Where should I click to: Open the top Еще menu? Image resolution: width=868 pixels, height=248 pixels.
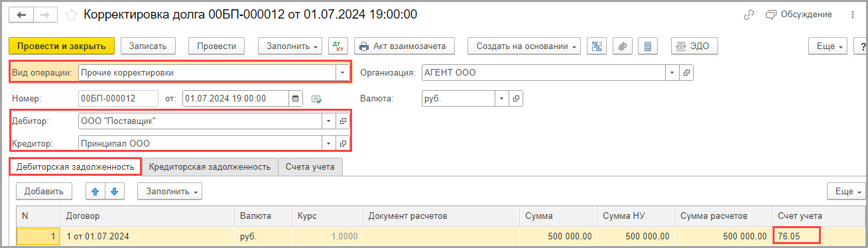coord(828,46)
